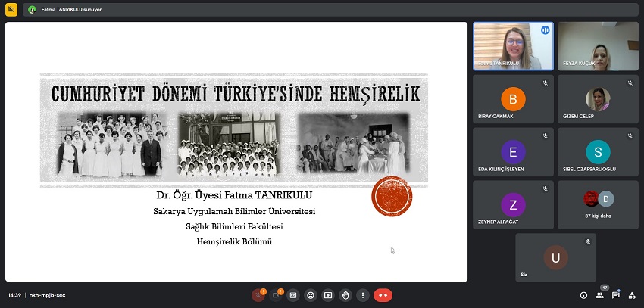Open the in-call chat panel
Viewport: 644px width, 308px height.
[615, 295]
